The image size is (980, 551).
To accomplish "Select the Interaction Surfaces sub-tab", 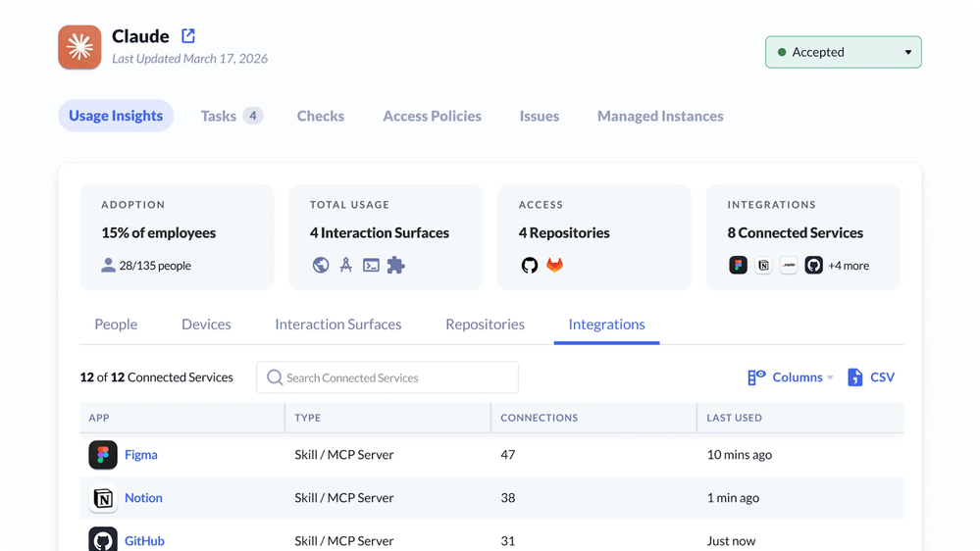I will tap(337, 325).
